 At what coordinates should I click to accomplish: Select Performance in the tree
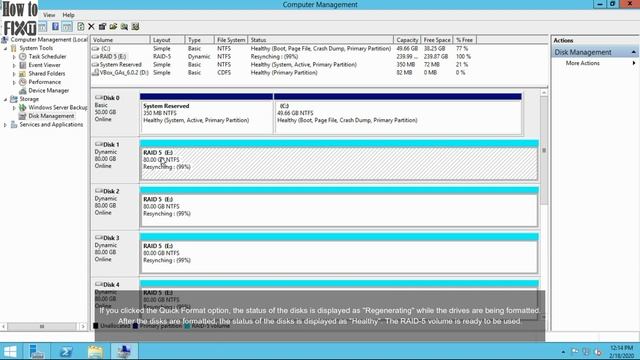(44, 82)
